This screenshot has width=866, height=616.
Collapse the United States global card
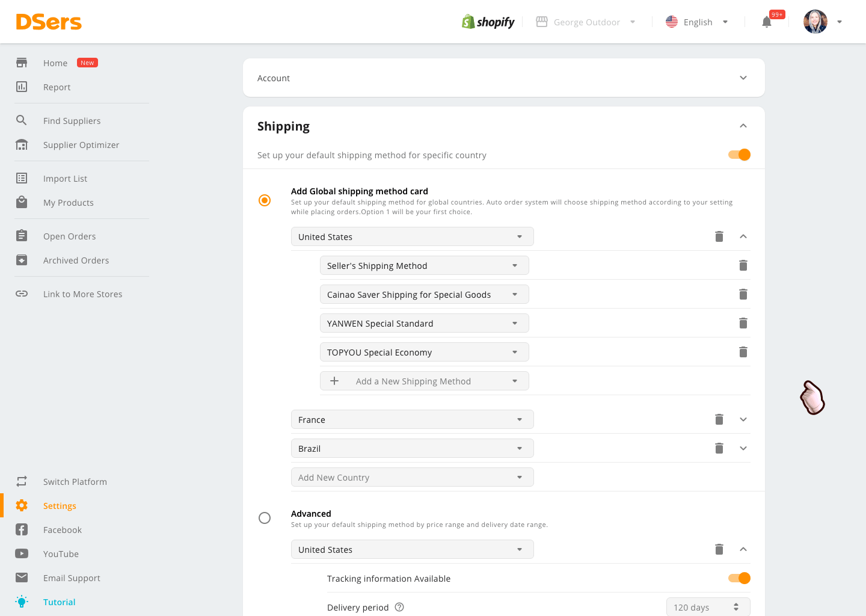tap(743, 236)
